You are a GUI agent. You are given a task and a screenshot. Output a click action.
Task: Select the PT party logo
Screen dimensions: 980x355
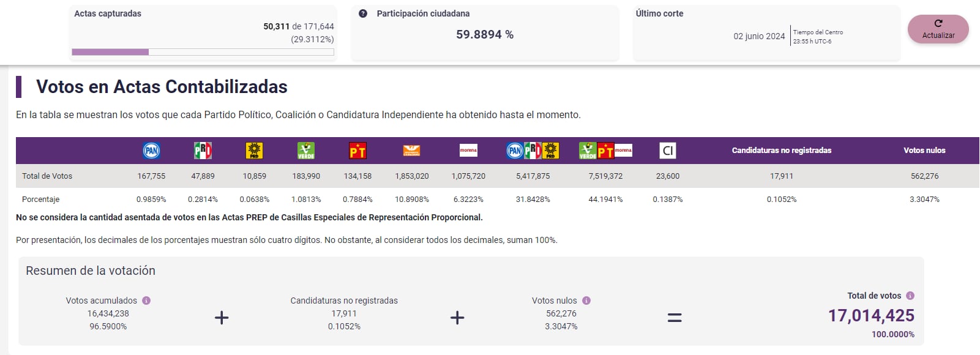(x=357, y=151)
